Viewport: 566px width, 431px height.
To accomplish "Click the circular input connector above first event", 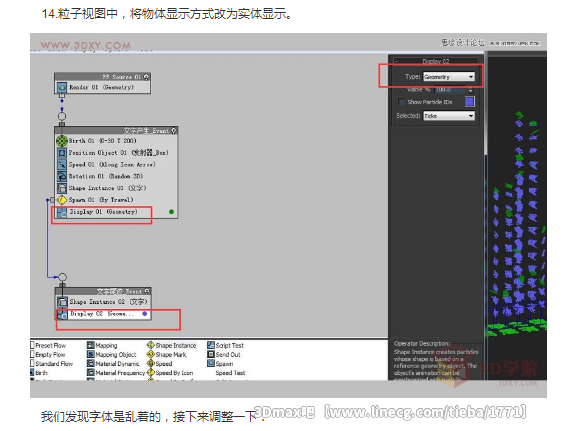I will [62, 117].
